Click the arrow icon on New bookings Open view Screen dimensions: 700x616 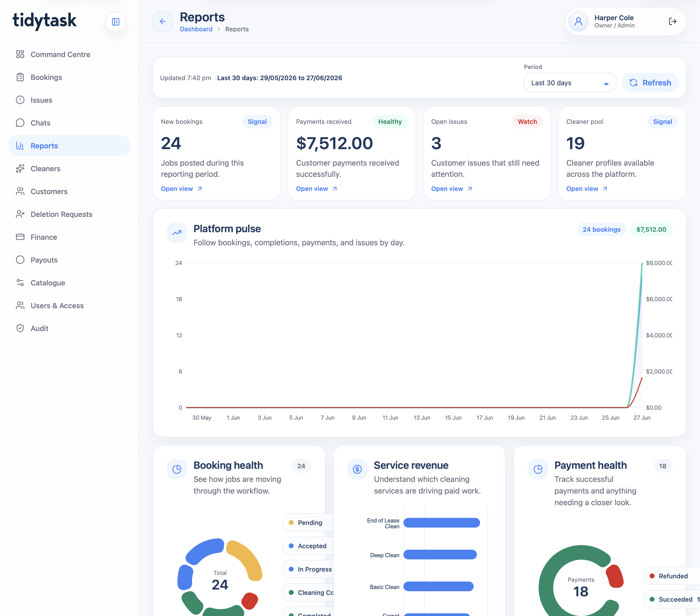point(200,188)
